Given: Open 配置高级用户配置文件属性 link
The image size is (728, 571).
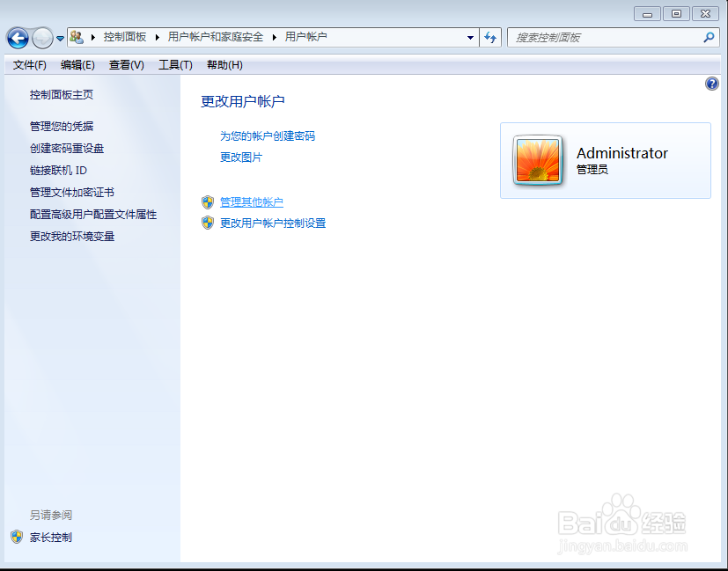Looking at the screenshot, I should (x=92, y=215).
